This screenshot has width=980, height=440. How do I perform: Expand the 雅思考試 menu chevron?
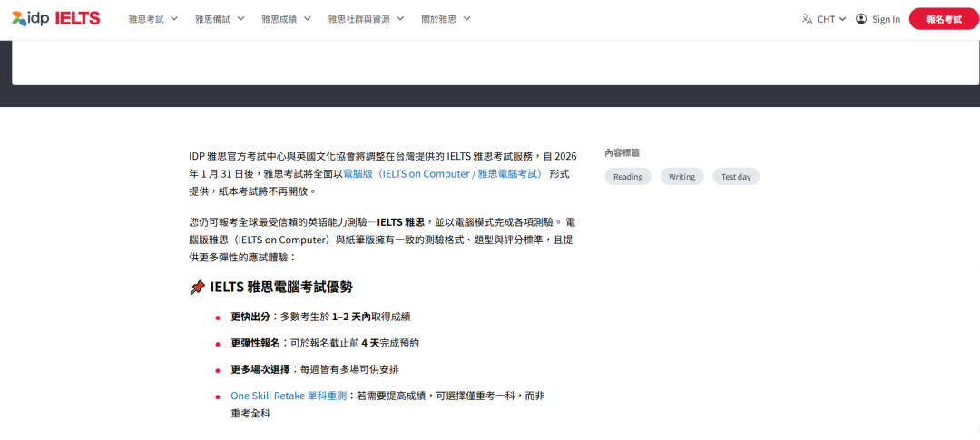(174, 19)
